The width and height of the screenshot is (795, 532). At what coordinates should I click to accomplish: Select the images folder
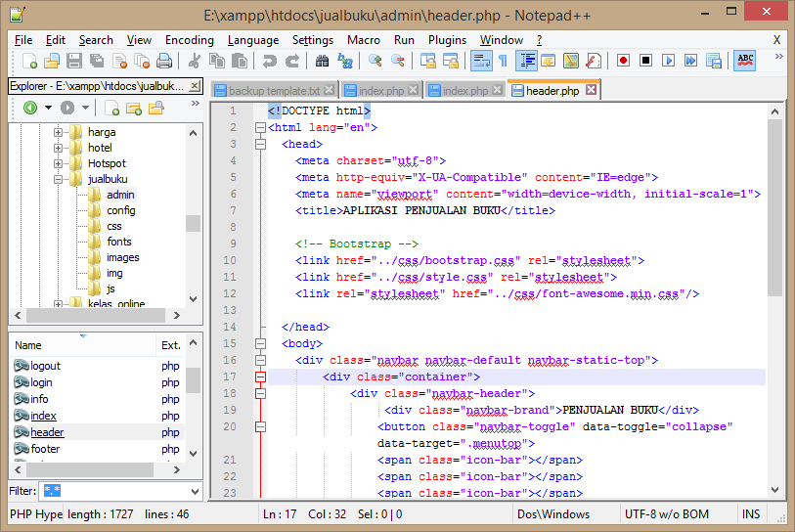click(x=122, y=257)
